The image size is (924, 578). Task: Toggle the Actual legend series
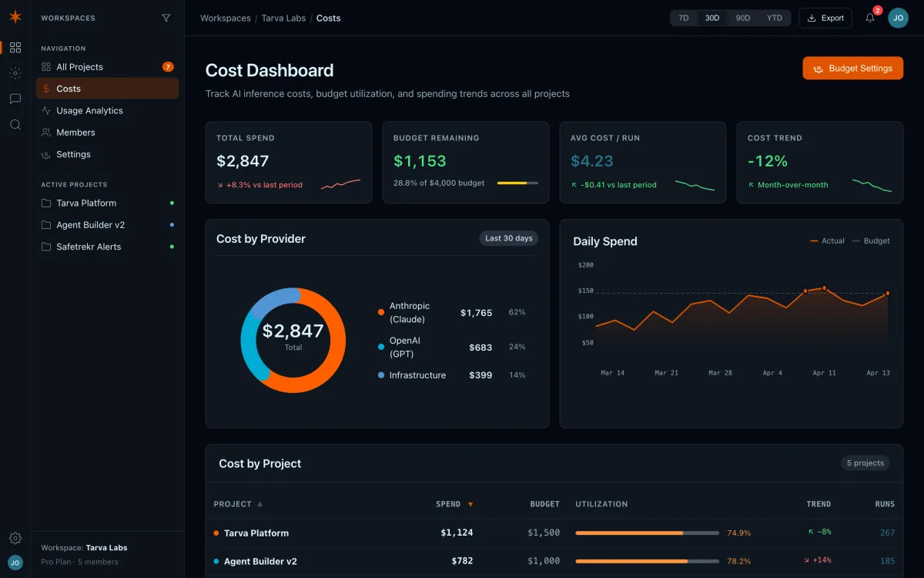pyautogui.click(x=828, y=241)
